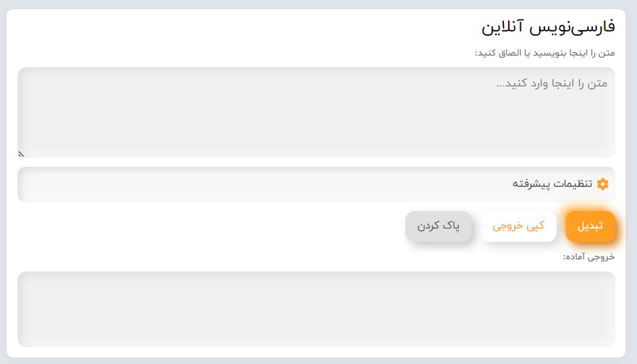Click the "خروجی آماده:" output label
The width and height of the screenshot is (637, 364).
(x=589, y=256)
